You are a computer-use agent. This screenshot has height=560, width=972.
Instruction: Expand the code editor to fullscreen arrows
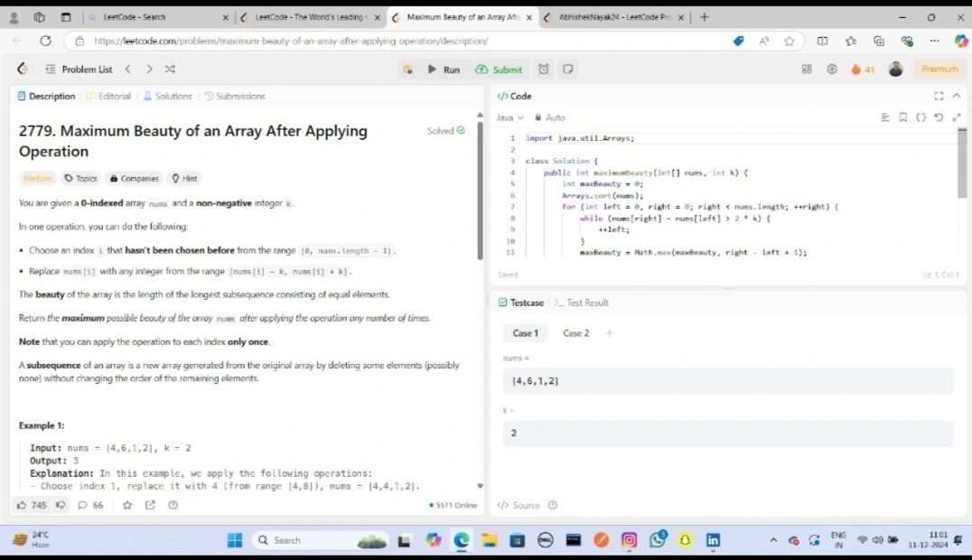[957, 117]
